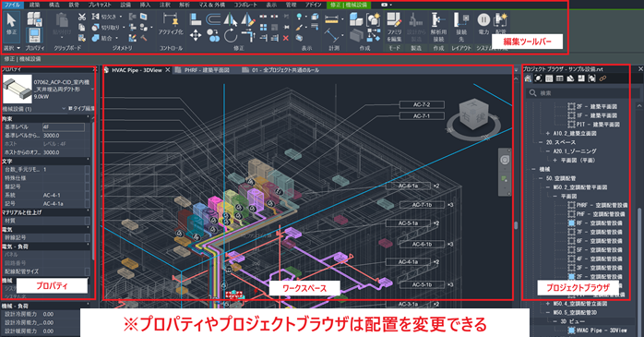The width and height of the screenshot is (644, 337).
Task: Switch to the 挿入 ribbon tab
Action: (145, 5)
